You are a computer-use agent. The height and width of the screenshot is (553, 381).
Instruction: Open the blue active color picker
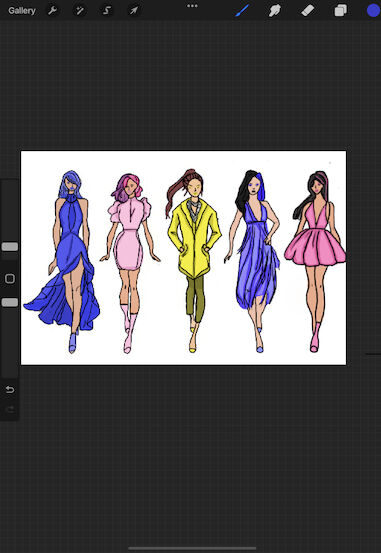373,11
